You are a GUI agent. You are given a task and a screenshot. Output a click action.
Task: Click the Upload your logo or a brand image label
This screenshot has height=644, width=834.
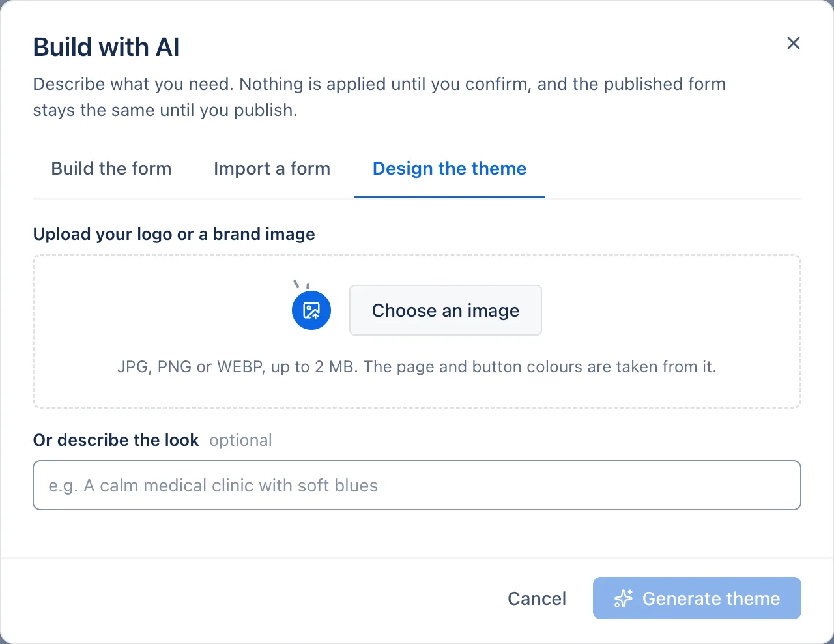174,234
